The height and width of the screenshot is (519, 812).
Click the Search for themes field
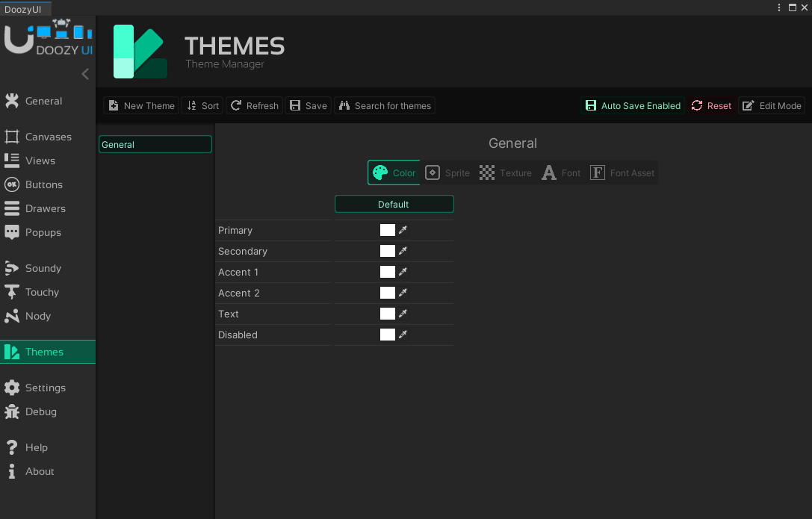pos(385,105)
